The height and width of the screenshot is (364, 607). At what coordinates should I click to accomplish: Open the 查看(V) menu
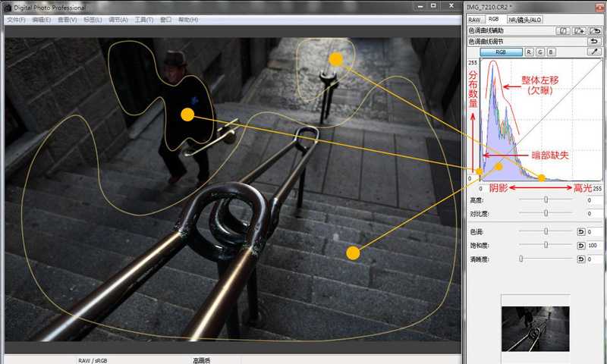(x=68, y=20)
